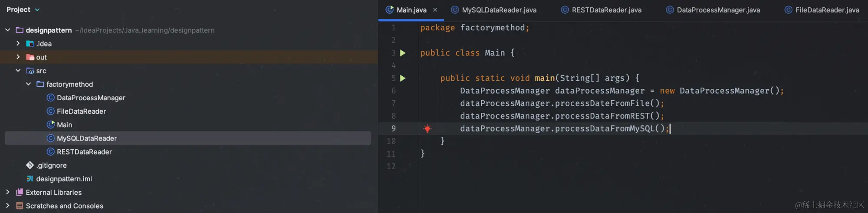Switch to the FileDataReader.java tab
The width and height of the screenshot is (868, 213).
point(827,10)
